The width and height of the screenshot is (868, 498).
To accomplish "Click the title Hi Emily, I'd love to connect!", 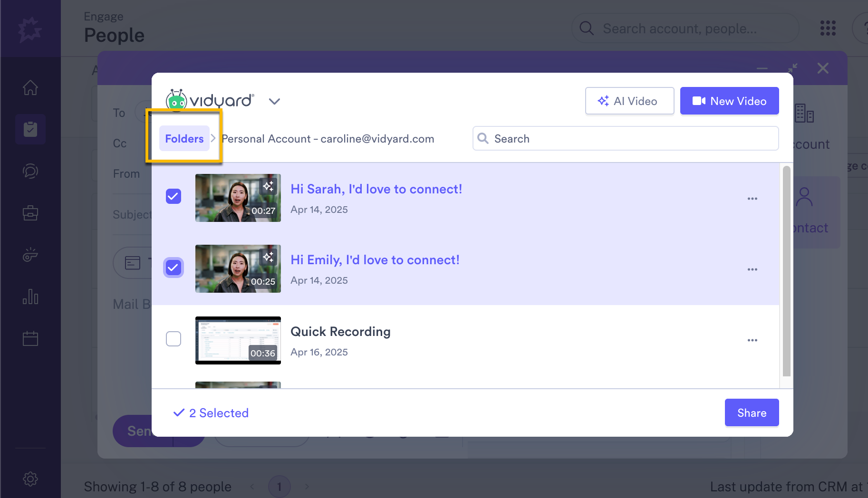I will (x=375, y=260).
